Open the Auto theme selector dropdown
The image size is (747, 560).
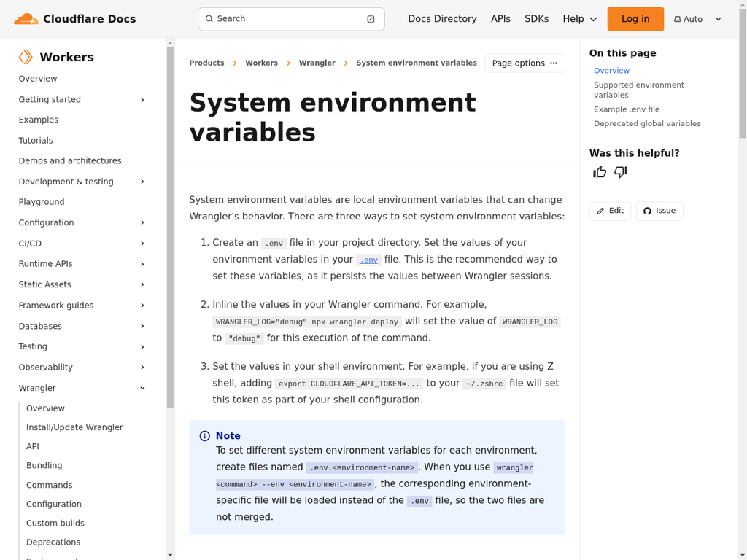698,19
